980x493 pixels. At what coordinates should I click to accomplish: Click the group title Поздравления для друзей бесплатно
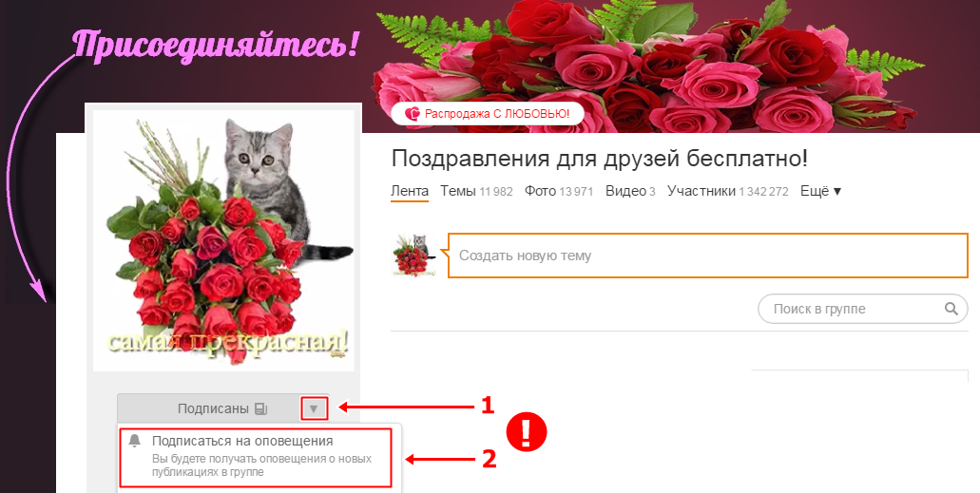[600, 159]
